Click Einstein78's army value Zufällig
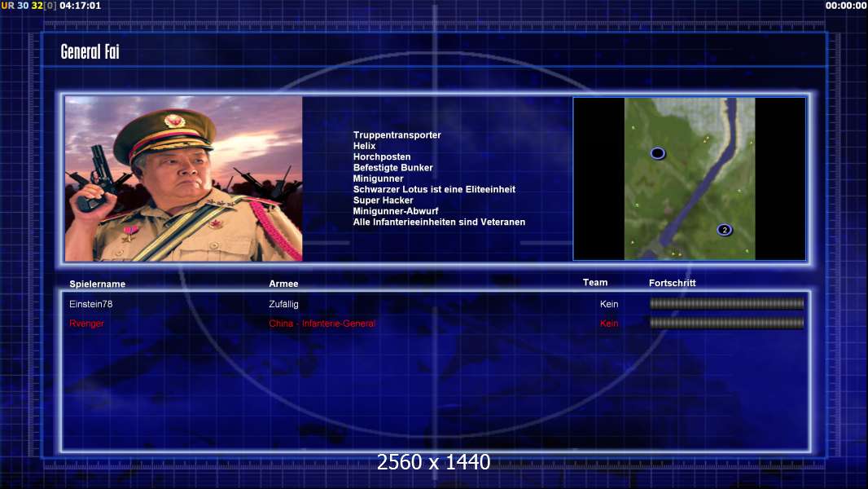The width and height of the screenshot is (868, 489). tap(283, 304)
